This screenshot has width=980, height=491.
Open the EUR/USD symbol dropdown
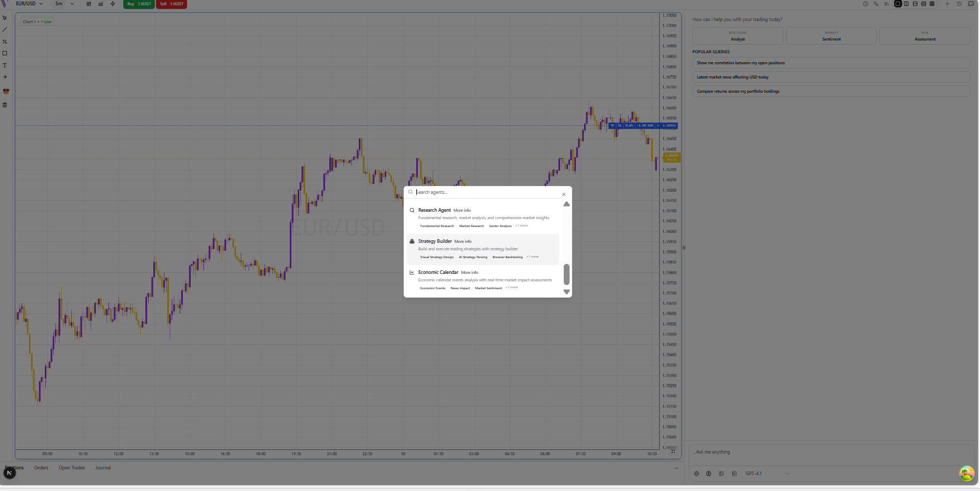tap(29, 4)
